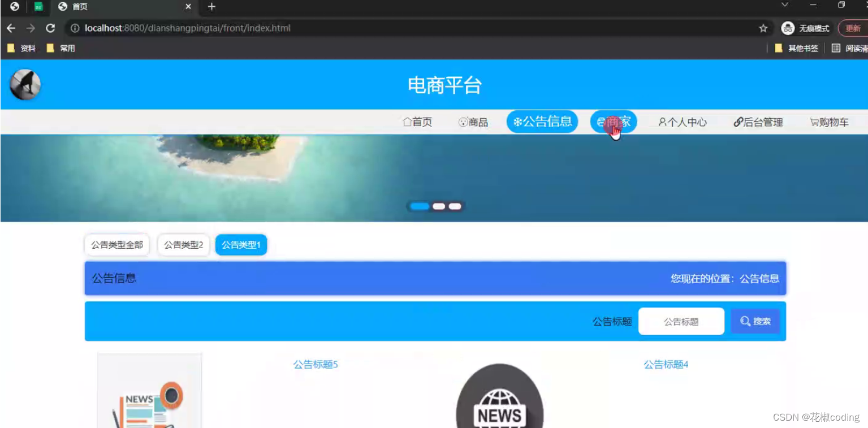This screenshot has height=428, width=868.
Task: Click the magnifier icon in 搜索 button
Action: click(x=745, y=321)
